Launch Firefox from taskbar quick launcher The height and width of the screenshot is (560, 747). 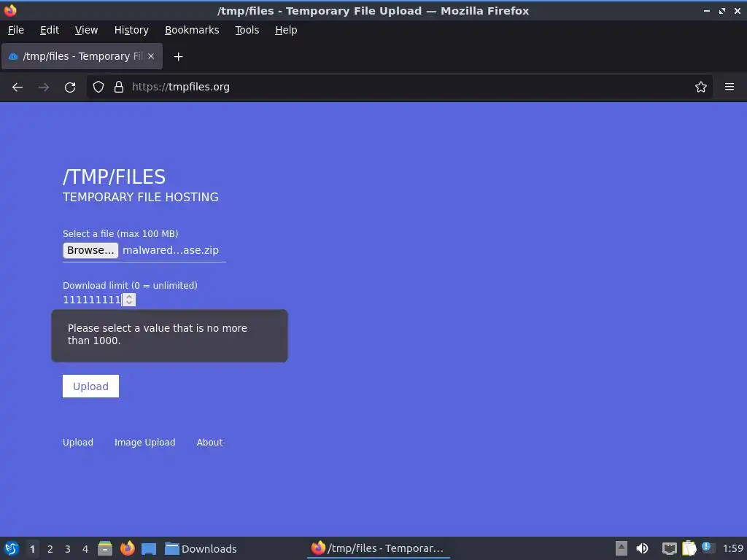127,548
